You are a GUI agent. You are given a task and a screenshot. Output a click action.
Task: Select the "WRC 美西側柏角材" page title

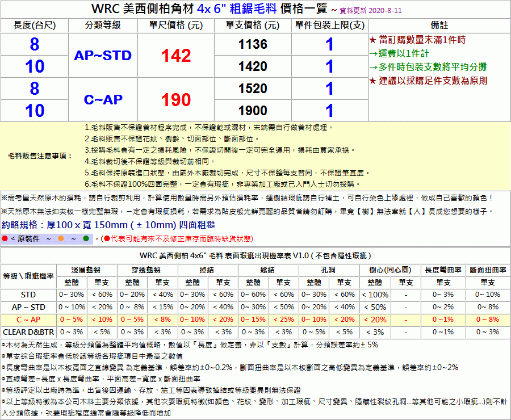(x=143, y=9)
